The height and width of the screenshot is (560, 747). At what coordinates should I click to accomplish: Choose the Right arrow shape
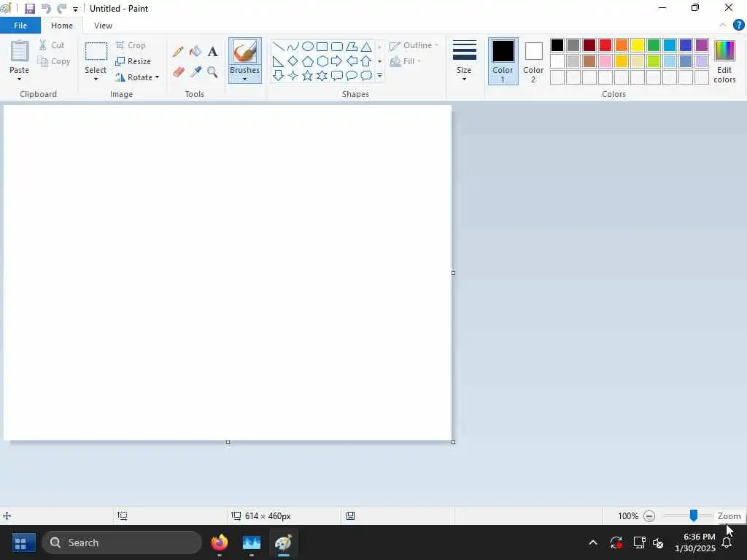click(337, 61)
